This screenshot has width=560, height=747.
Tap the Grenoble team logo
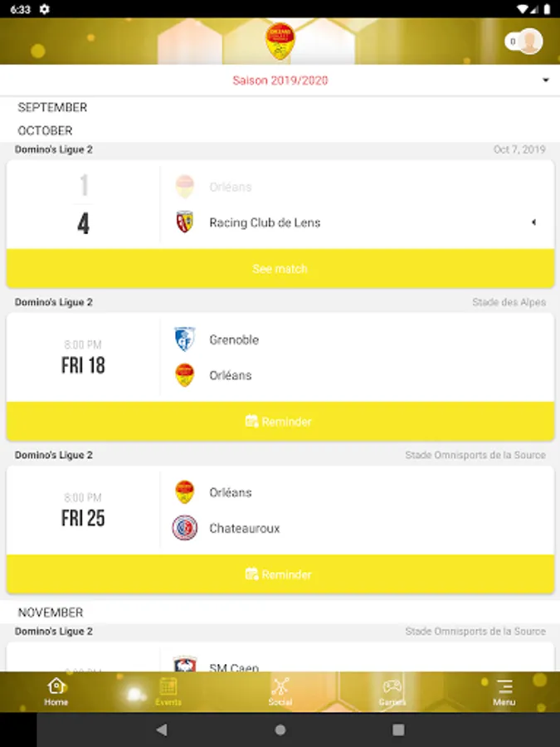point(185,339)
